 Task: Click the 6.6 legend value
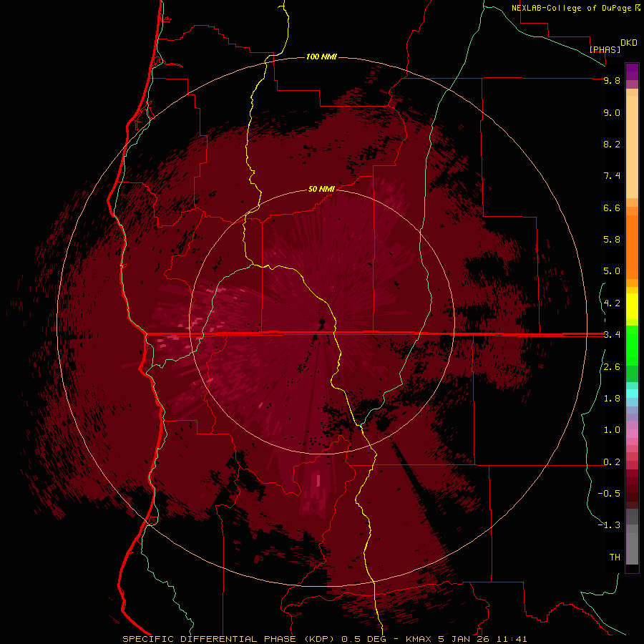(x=612, y=208)
